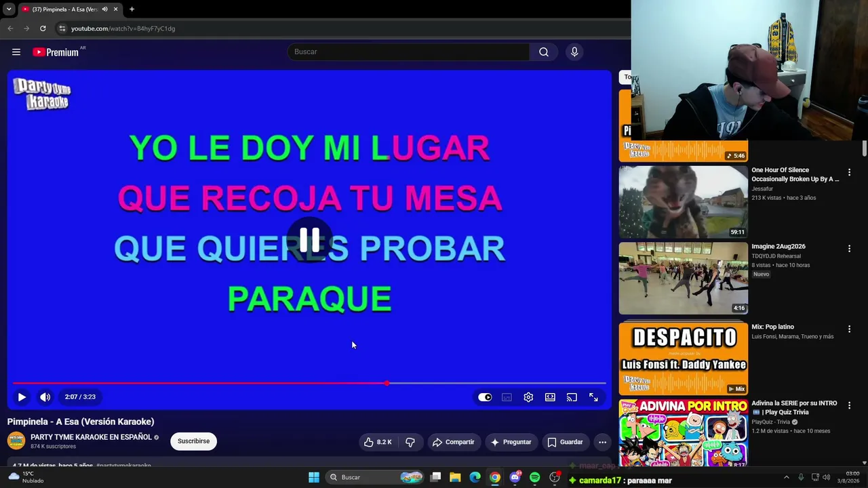Open volume control in system tray
Viewport: 868px width, 488px height.
point(826,477)
